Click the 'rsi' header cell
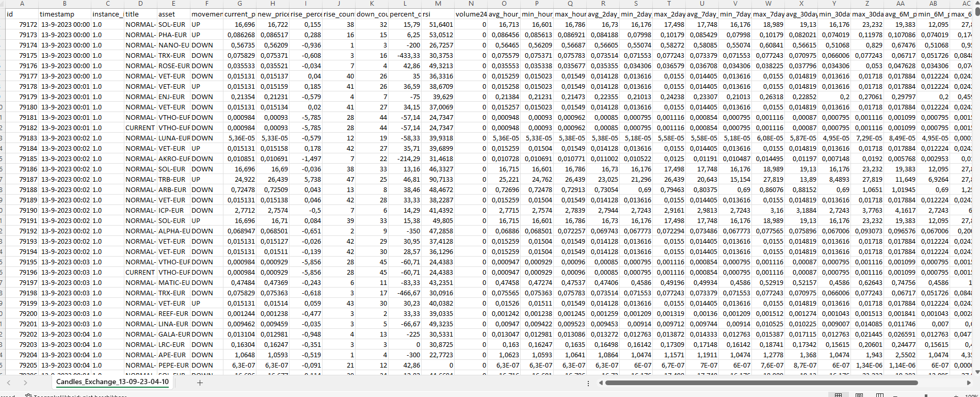 (x=438, y=14)
